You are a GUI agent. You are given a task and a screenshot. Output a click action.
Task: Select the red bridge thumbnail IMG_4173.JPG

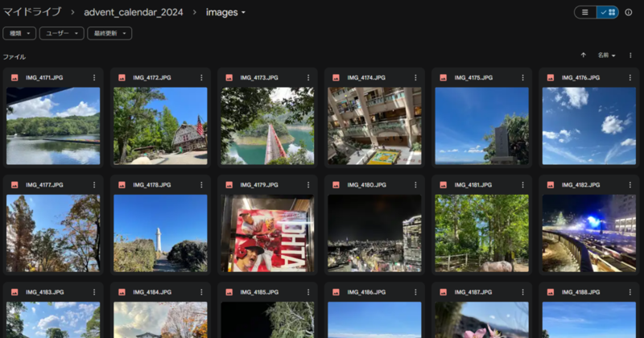click(x=267, y=126)
